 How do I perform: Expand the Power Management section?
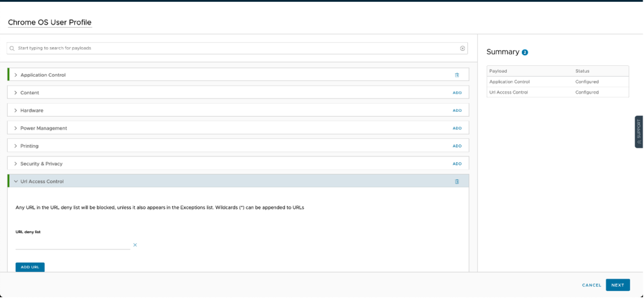point(16,128)
